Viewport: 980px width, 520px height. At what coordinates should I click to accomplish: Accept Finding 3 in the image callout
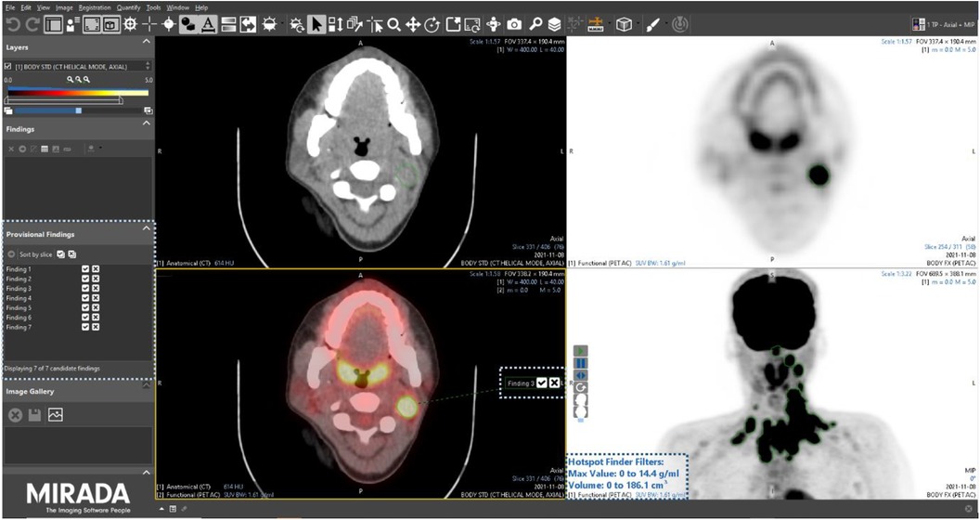coord(542,383)
